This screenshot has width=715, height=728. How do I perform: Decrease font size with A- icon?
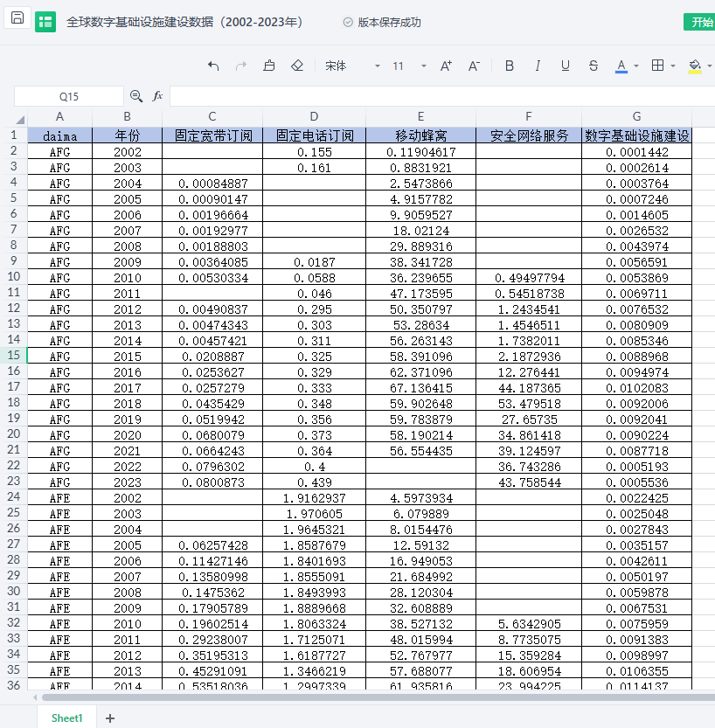(x=474, y=66)
